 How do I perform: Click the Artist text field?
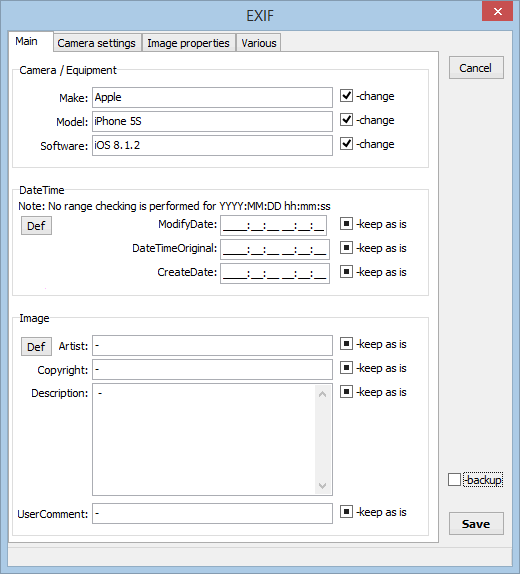click(212, 346)
